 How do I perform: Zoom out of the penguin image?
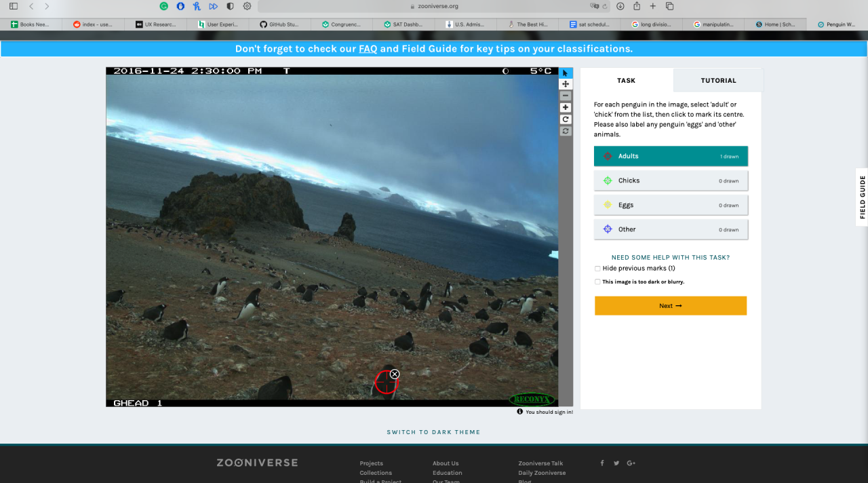click(566, 96)
